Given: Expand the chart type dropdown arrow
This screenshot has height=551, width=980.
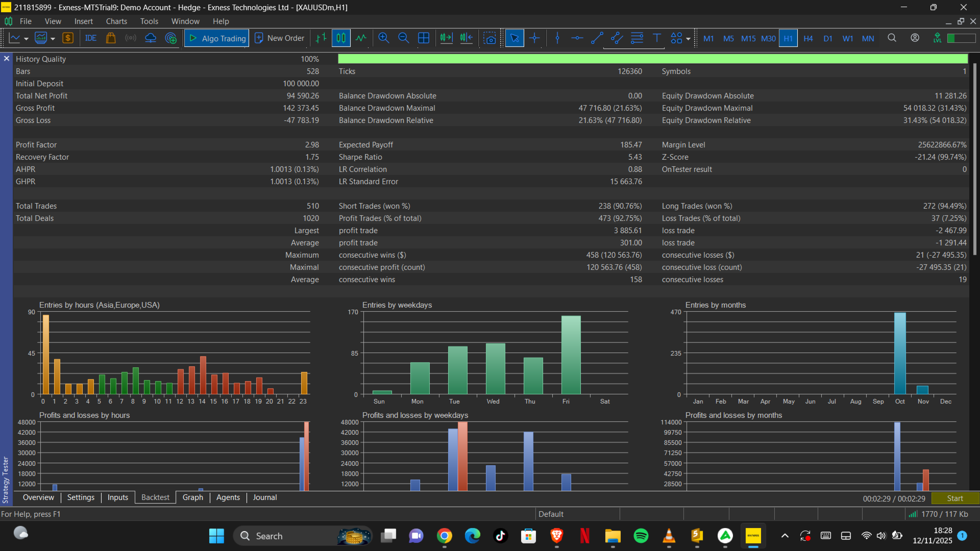Looking at the screenshot, I should coord(26,39).
